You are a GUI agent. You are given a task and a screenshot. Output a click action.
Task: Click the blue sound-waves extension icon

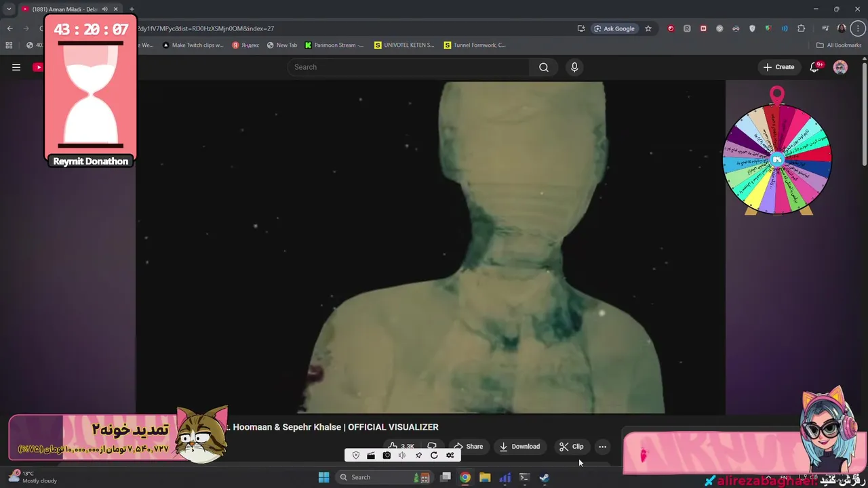point(785,28)
